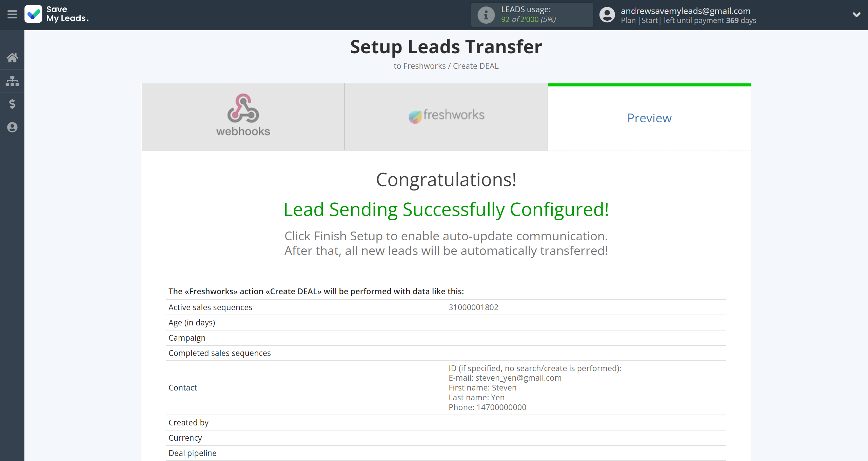Click the user avatar icon top-right
Screen dimensions: 868x461
(x=607, y=14)
